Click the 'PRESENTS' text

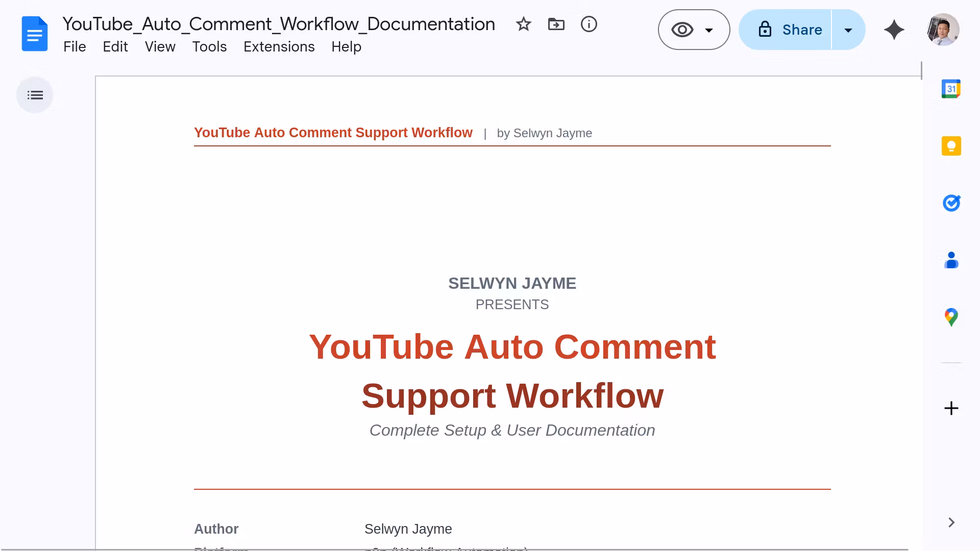(512, 305)
